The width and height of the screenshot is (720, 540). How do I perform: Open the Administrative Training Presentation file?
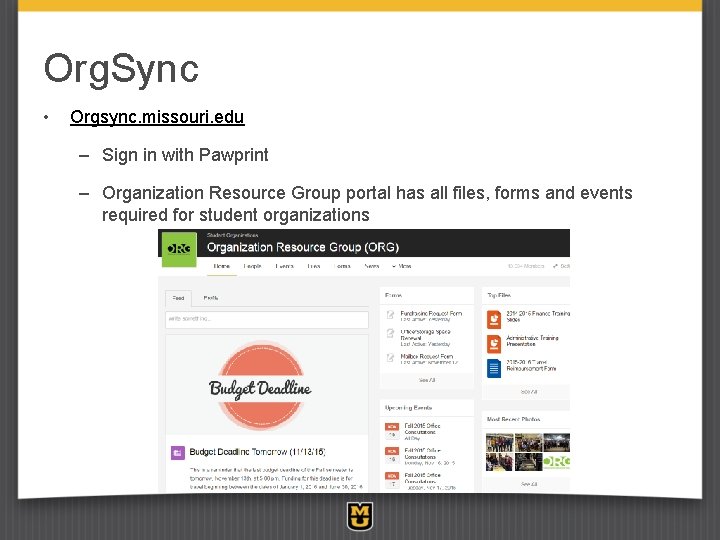[x=532, y=341]
